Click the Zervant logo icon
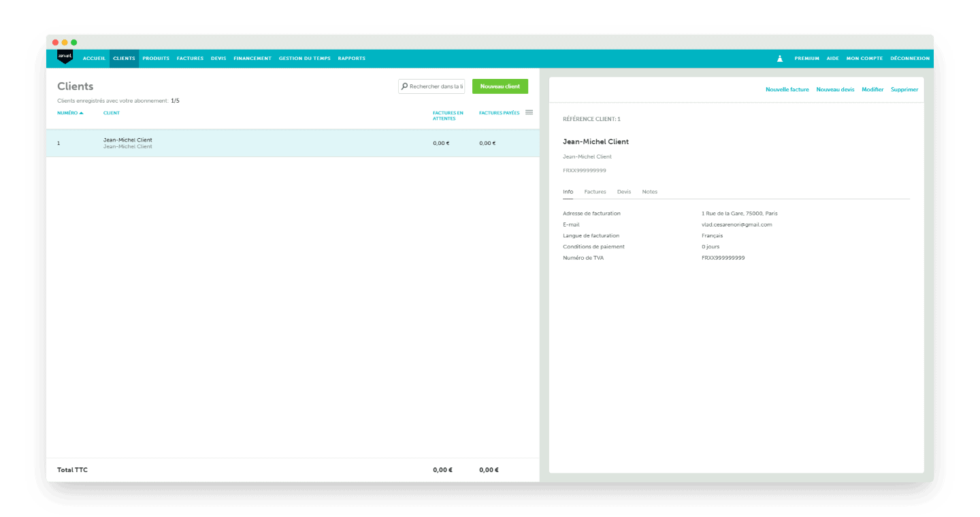This screenshot has height=517, width=980. coord(65,57)
